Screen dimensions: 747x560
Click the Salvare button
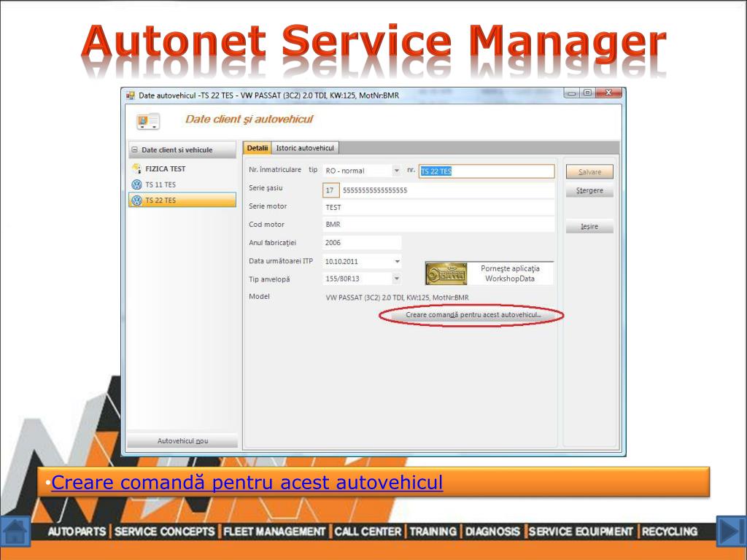589,172
